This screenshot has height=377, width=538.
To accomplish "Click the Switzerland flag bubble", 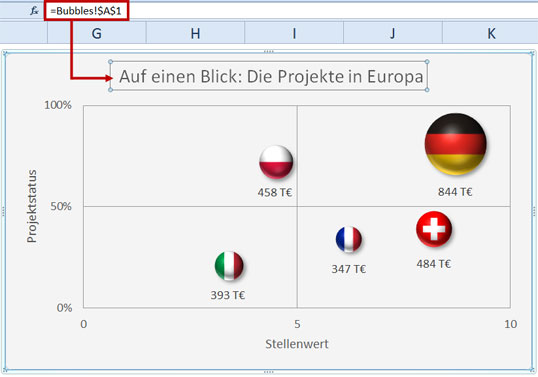I will [x=434, y=229].
